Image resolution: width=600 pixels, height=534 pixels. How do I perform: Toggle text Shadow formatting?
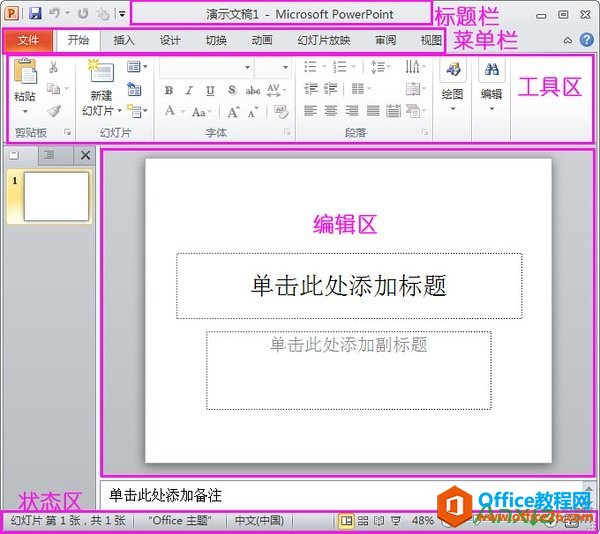[232, 90]
